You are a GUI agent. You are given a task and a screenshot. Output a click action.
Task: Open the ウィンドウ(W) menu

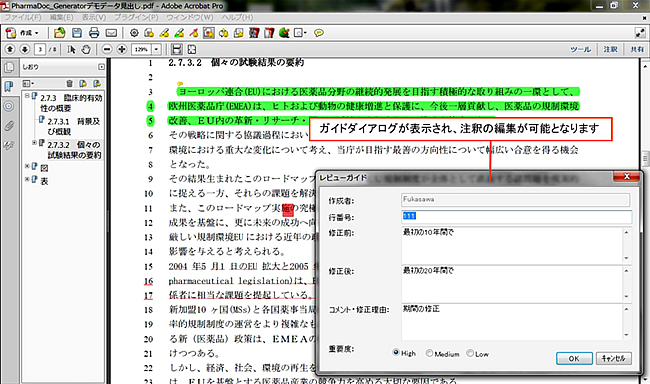[189, 17]
